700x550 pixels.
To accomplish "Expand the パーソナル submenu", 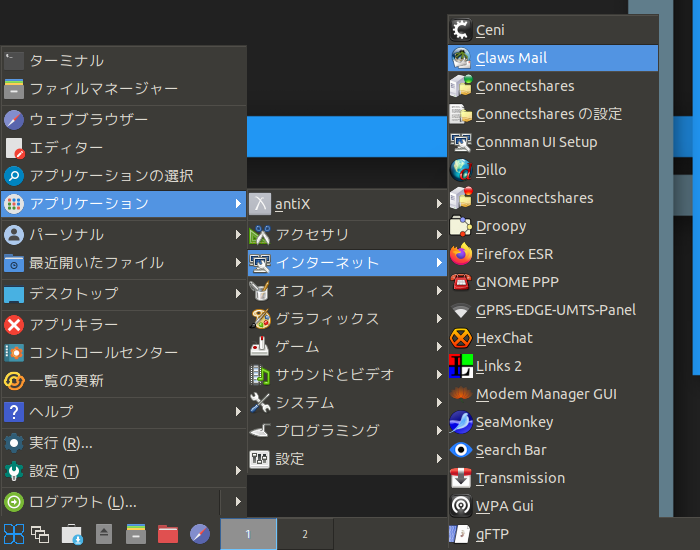I will coord(124,235).
